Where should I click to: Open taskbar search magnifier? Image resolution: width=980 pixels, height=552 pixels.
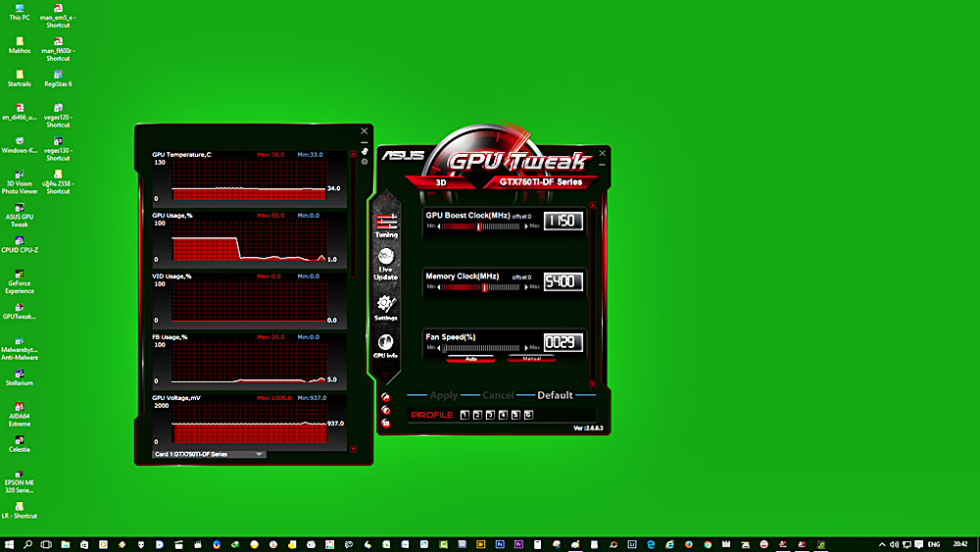pyautogui.click(x=27, y=544)
